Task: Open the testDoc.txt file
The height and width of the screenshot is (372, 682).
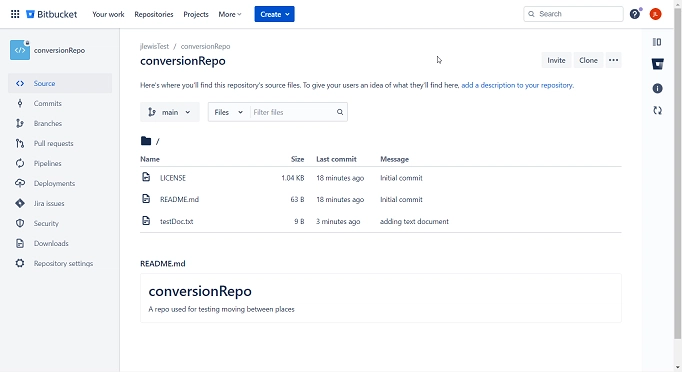Action: [x=177, y=221]
